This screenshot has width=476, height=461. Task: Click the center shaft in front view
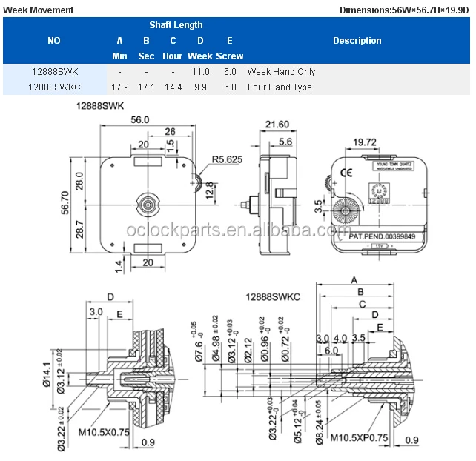pyautogui.click(x=148, y=205)
